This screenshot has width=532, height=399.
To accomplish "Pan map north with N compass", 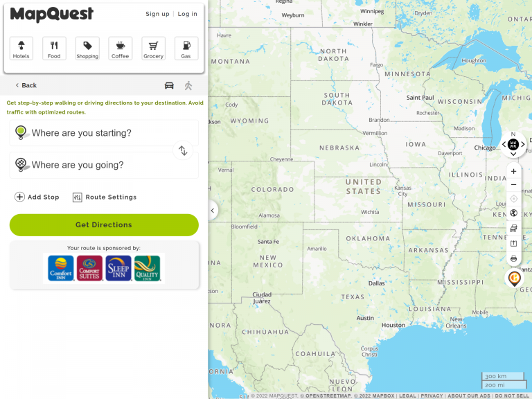I will (x=513, y=134).
